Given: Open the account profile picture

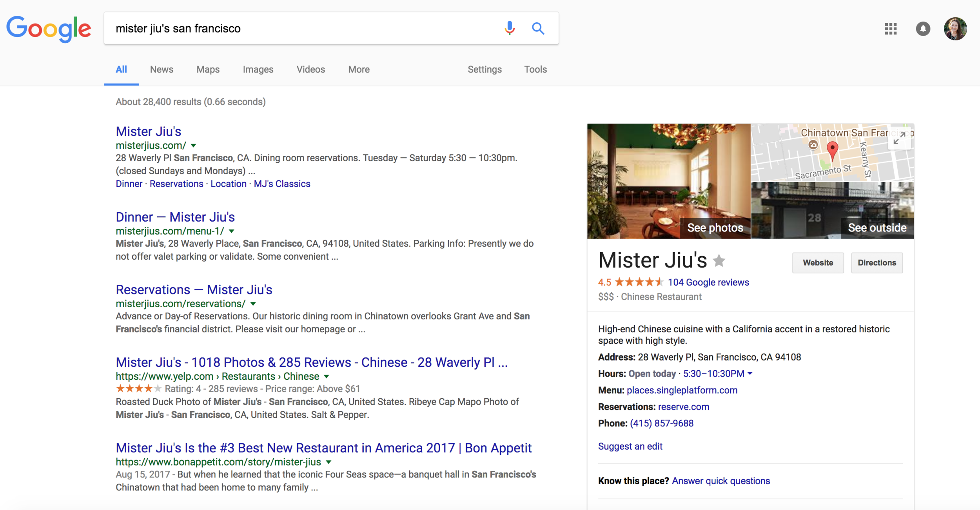Looking at the screenshot, I should tap(955, 29).
